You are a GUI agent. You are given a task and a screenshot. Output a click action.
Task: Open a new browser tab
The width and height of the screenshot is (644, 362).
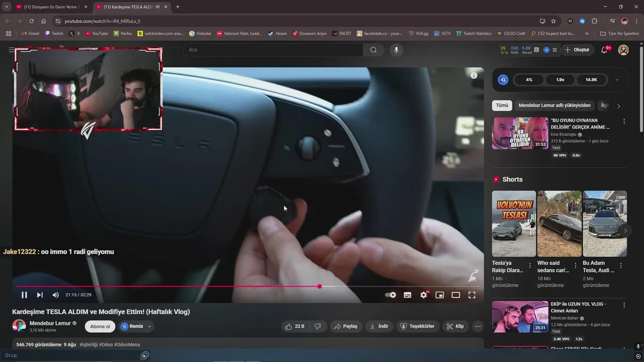click(x=178, y=7)
